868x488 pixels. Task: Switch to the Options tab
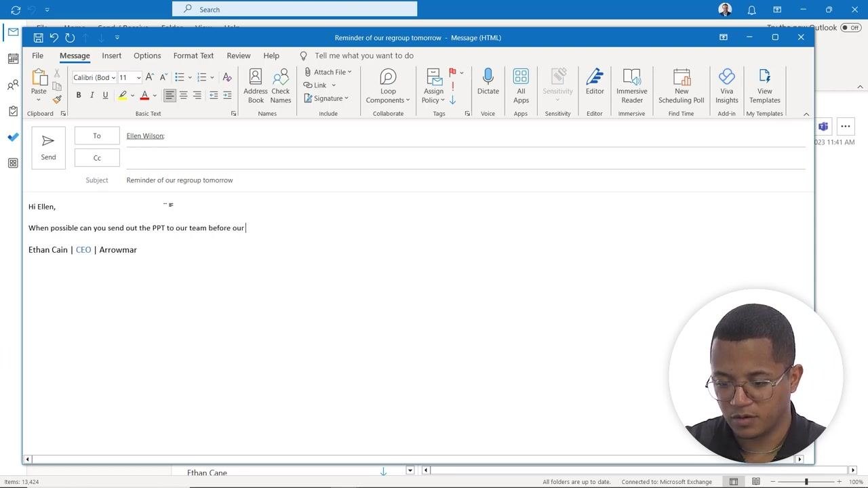147,56
